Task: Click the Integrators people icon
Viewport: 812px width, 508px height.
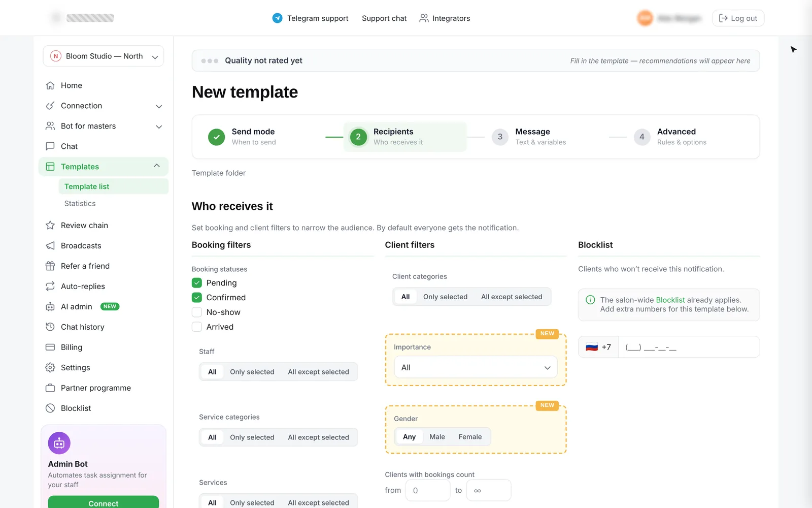Action: pos(424,18)
